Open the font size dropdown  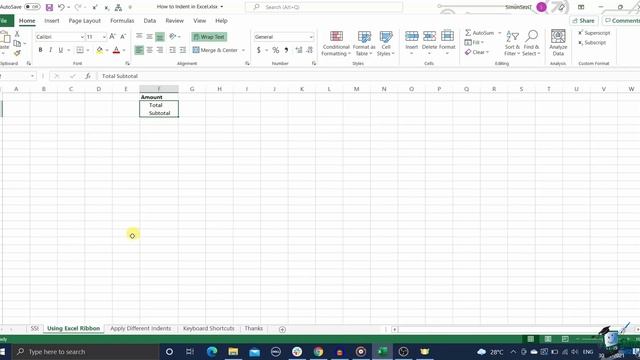tap(104, 37)
